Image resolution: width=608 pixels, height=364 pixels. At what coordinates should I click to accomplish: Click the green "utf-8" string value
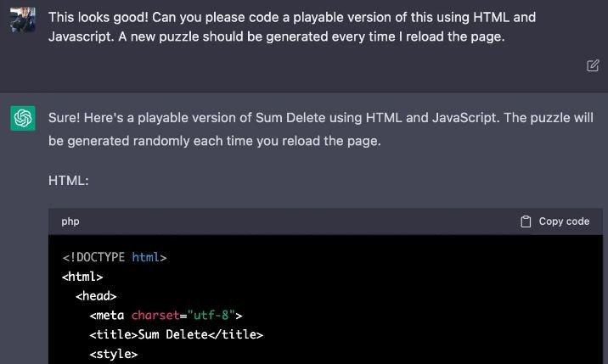tap(211, 315)
